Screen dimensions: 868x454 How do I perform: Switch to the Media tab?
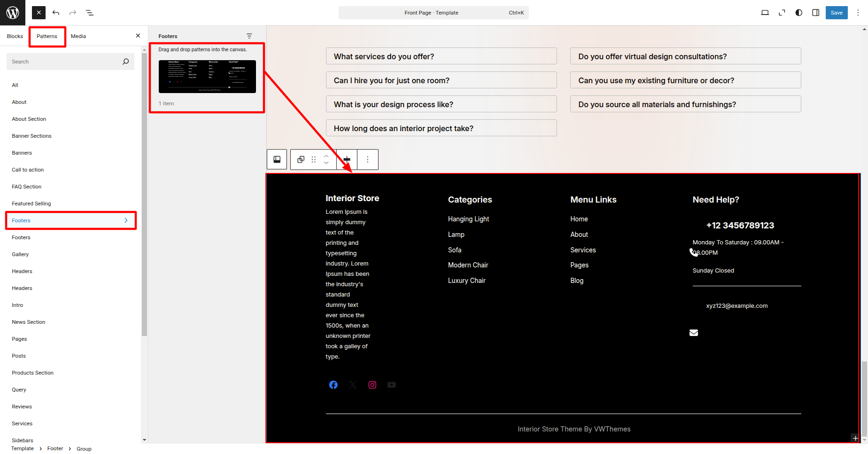tap(78, 36)
